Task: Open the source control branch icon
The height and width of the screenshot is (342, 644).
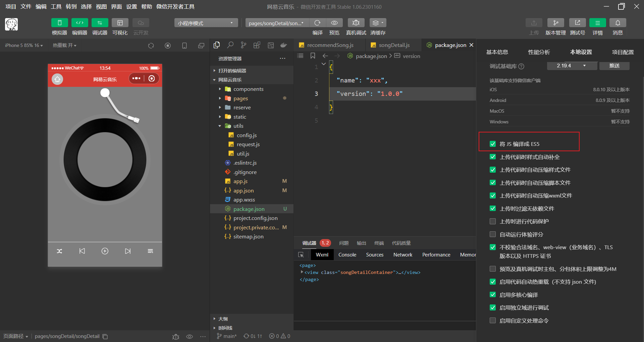Action: point(244,45)
